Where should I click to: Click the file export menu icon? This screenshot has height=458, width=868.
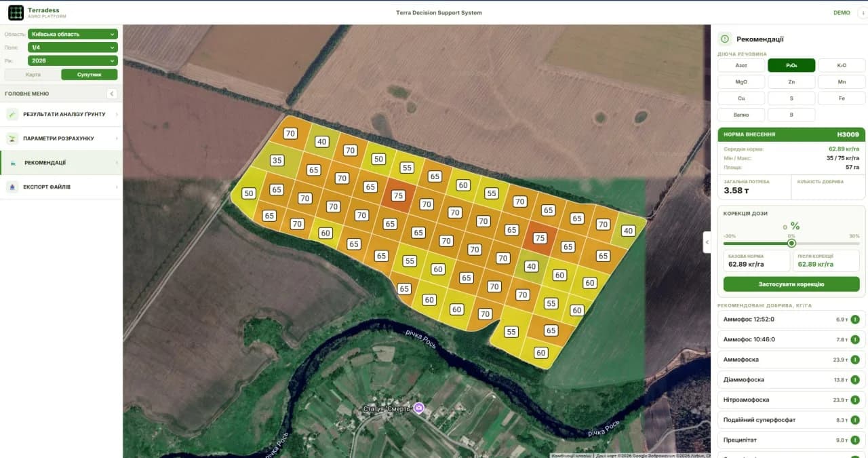coord(12,187)
